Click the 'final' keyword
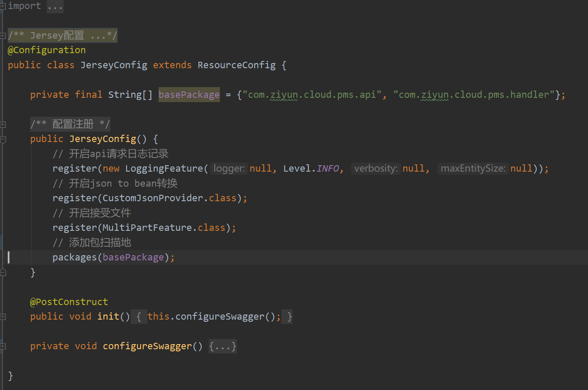The height and width of the screenshot is (390, 588). tap(88, 95)
